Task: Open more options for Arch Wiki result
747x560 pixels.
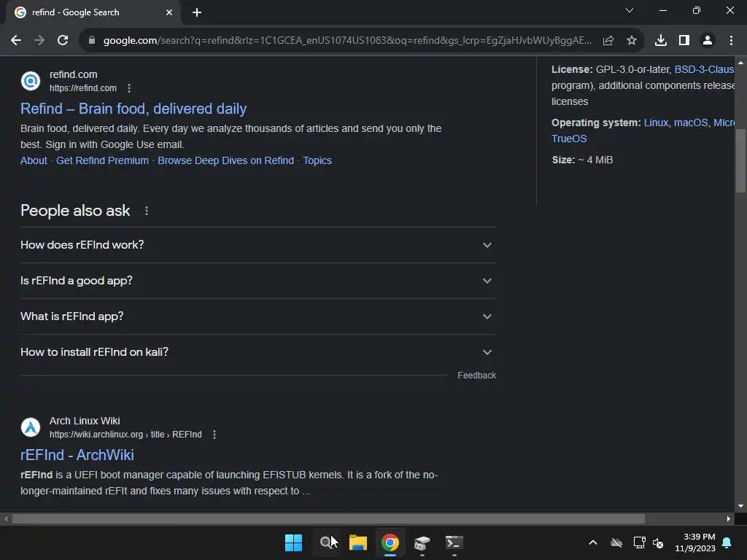Action: [214, 435]
